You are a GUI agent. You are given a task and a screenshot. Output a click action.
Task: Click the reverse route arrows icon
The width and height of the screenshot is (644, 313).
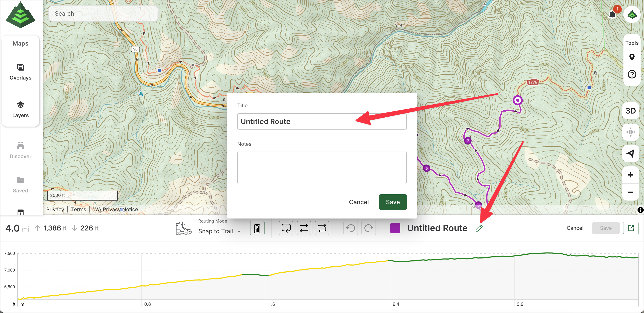(304, 228)
